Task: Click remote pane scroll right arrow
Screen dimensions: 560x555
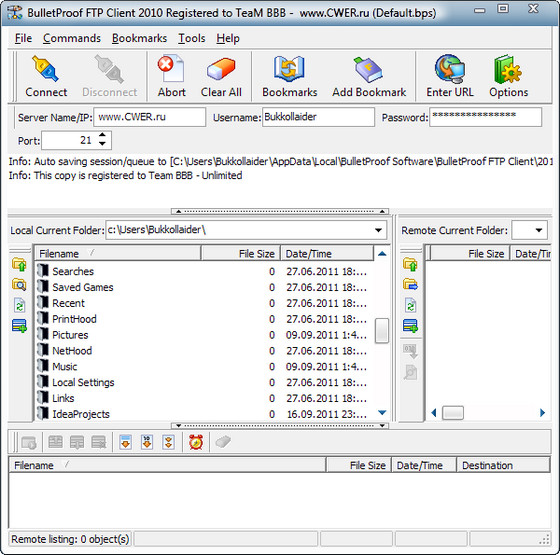Action: [x=542, y=413]
